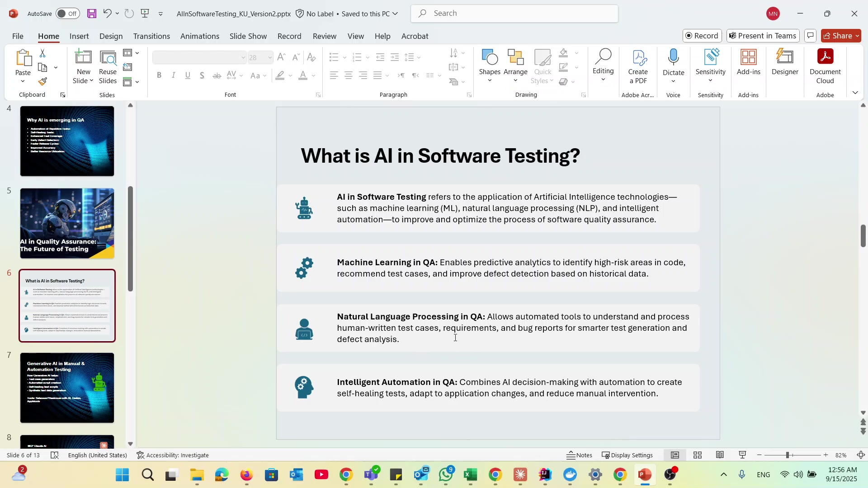Open the Arrange dropdown menu
868x488 pixels.
point(515,67)
